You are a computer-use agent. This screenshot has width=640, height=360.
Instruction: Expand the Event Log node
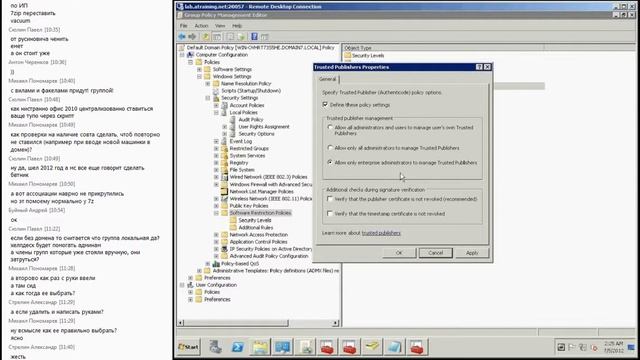tap(216, 141)
